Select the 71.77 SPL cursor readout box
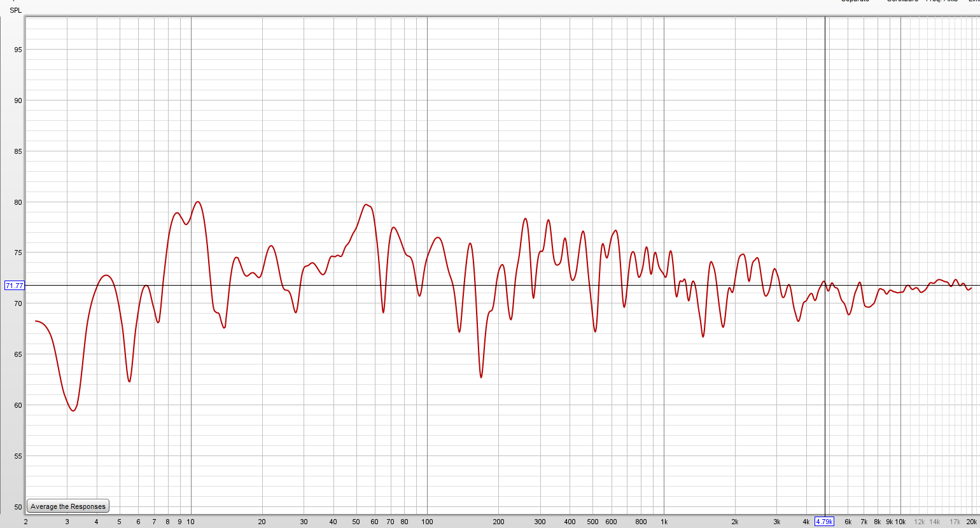This screenshot has height=528, width=980. (x=14, y=286)
